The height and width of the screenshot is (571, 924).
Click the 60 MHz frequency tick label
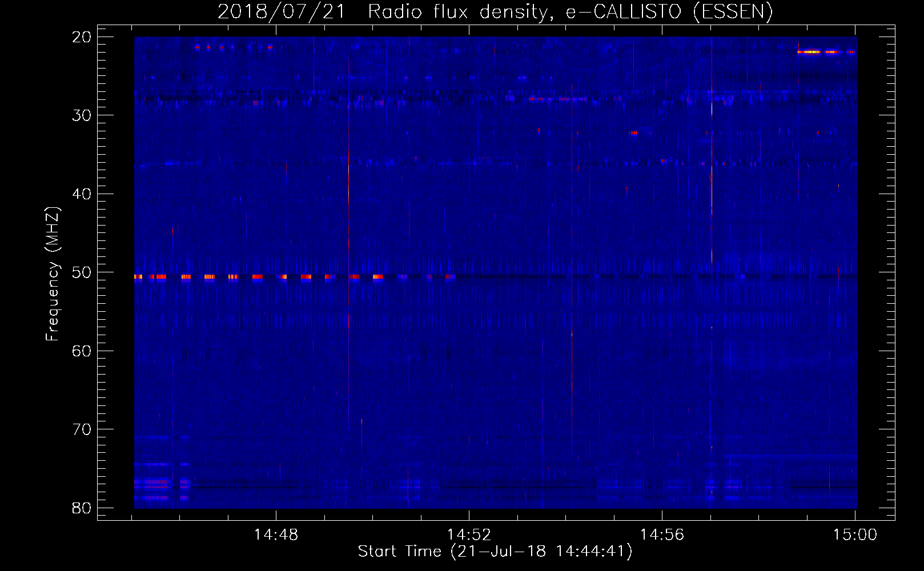point(82,351)
